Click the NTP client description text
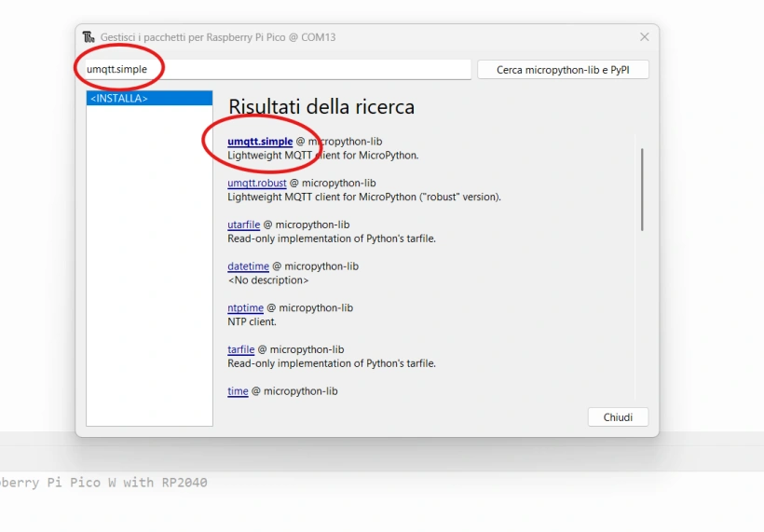This screenshot has height=532, width=764. coord(252,321)
